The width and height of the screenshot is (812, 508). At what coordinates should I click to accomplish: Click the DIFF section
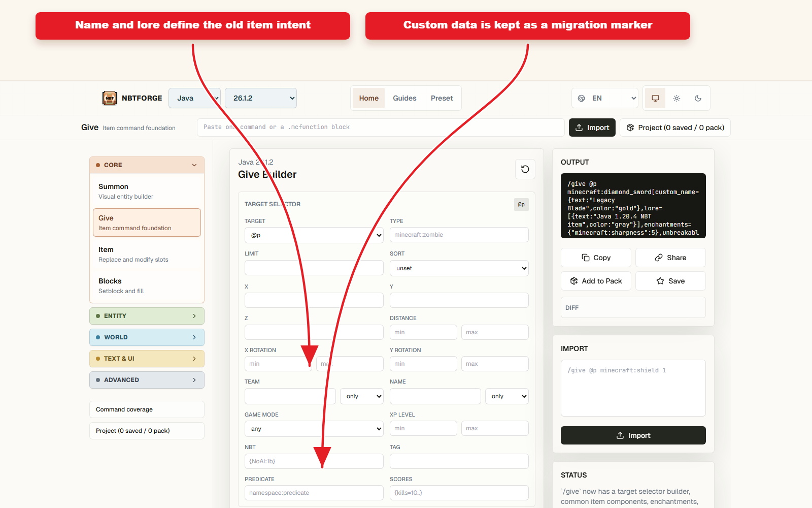coord(633,307)
